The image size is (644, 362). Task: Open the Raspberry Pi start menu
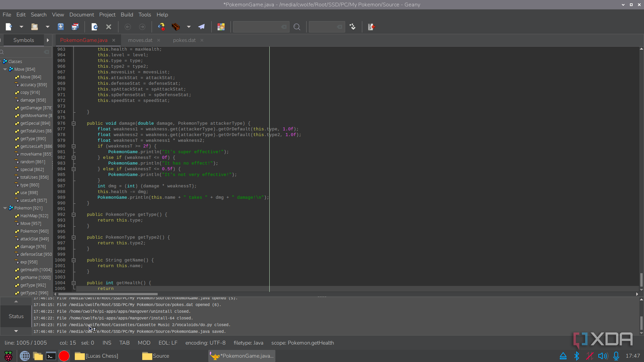point(8,356)
